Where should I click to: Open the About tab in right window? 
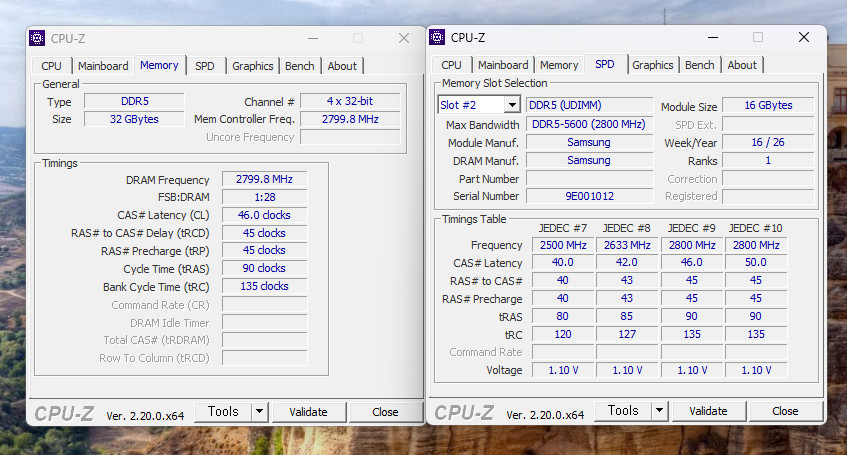point(742,65)
